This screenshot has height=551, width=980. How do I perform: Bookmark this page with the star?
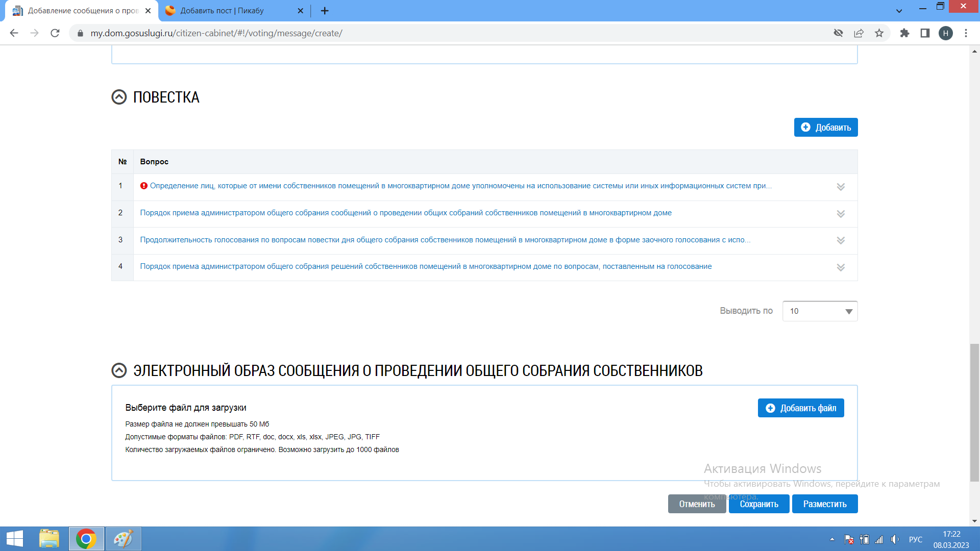point(879,33)
